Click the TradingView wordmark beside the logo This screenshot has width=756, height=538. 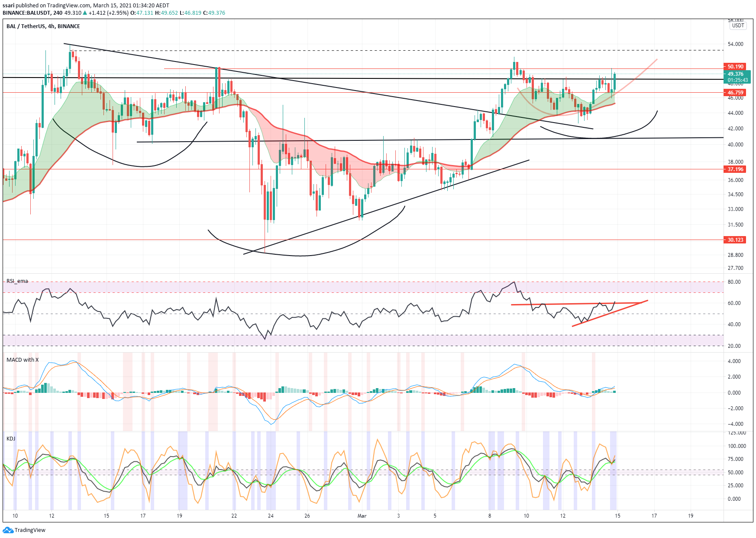(x=30, y=530)
